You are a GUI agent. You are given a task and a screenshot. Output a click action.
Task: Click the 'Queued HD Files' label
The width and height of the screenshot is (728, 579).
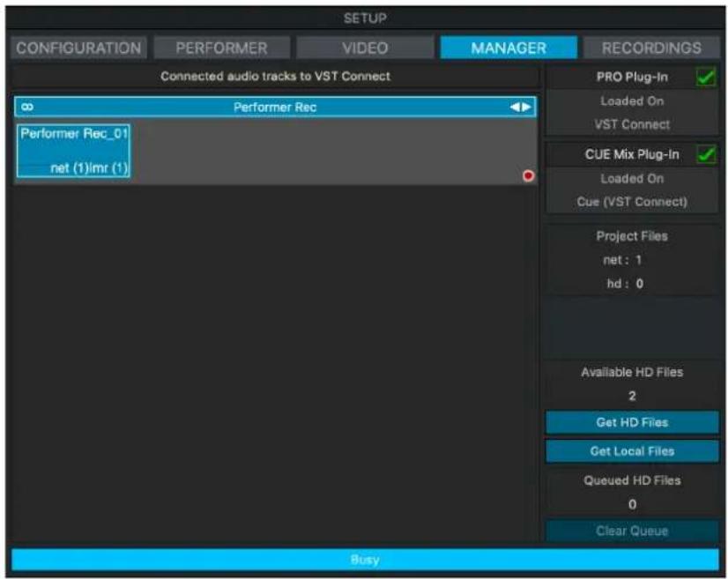click(x=632, y=480)
